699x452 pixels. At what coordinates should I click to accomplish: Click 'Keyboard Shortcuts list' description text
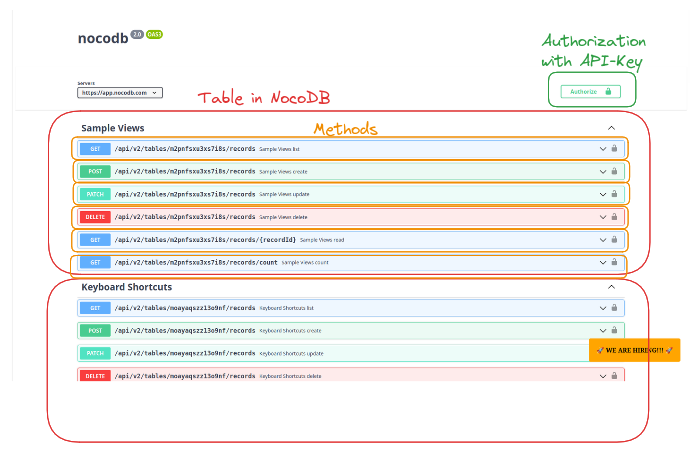pos(287,308)
